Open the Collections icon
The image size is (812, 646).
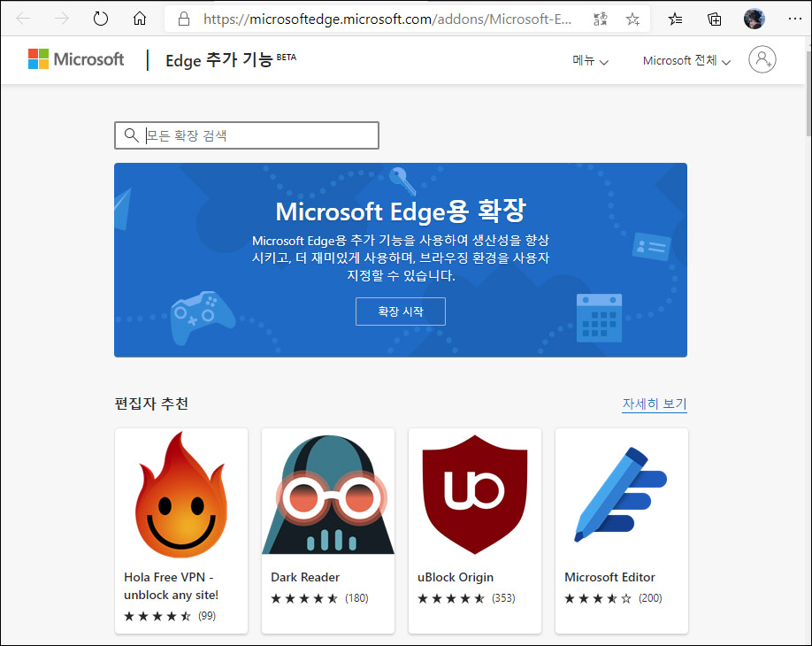coord(714,19)
